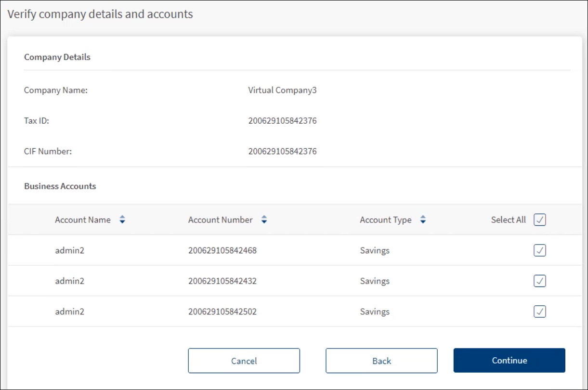Uncheck the checkbox for account 200629105842502

(540, 312)
